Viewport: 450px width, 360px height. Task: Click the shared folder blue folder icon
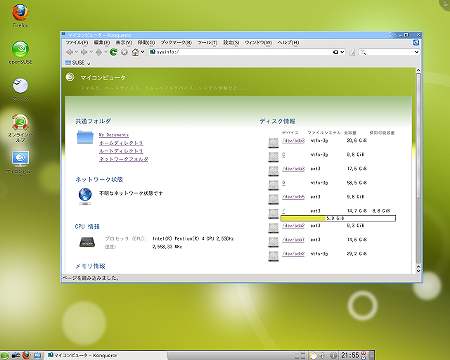85,137
